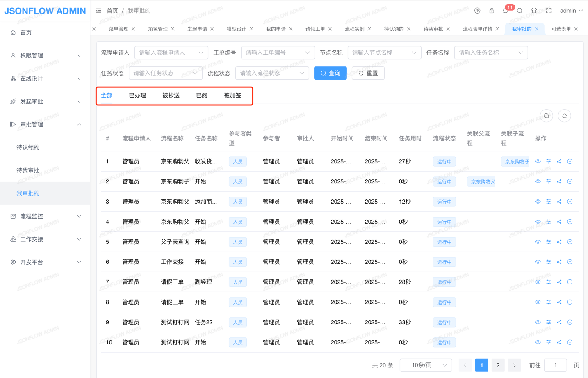This screenshot has width=588, height=378.
Task: Click the eye view icon in row 1
Action: coord(538,161)
